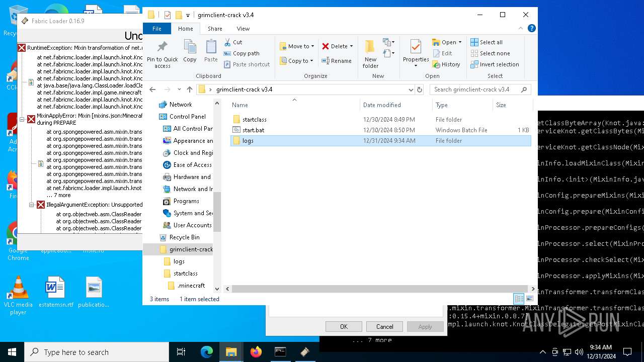Click the Search grimclient-crack v3.4 box

click(x=480, y=89)
